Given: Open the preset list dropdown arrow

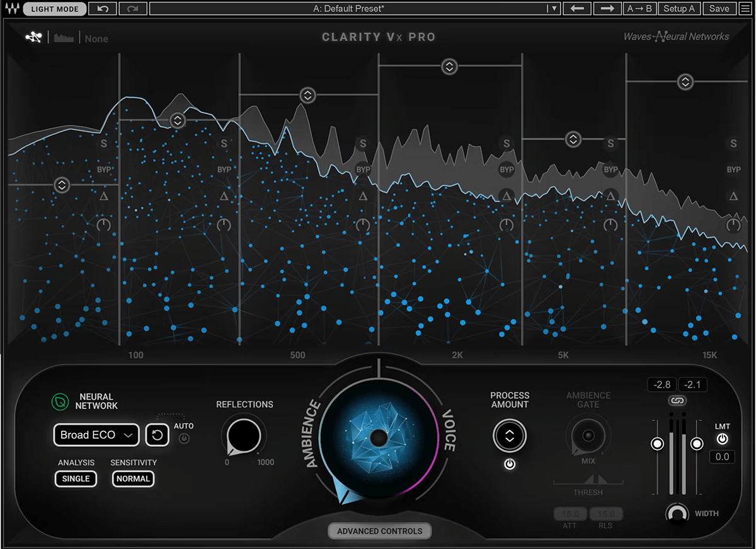Looking at the screenshot, I should (x=553, y=9).
